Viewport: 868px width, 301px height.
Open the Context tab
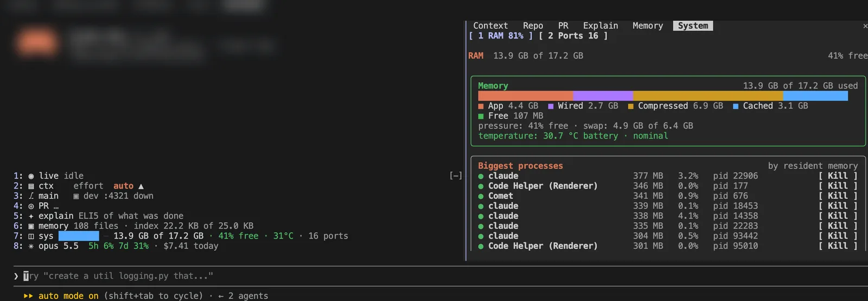coord(490,26)
